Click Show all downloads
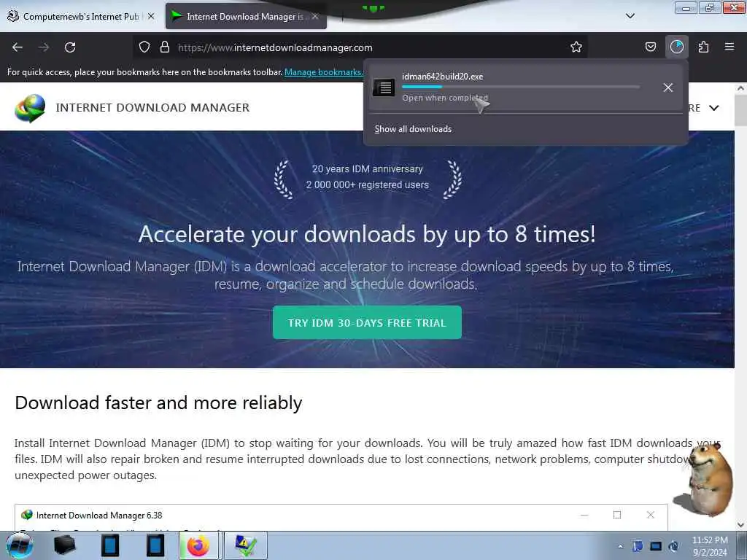The width and height of the screenshot is (747, 560). tap(413, 129)
